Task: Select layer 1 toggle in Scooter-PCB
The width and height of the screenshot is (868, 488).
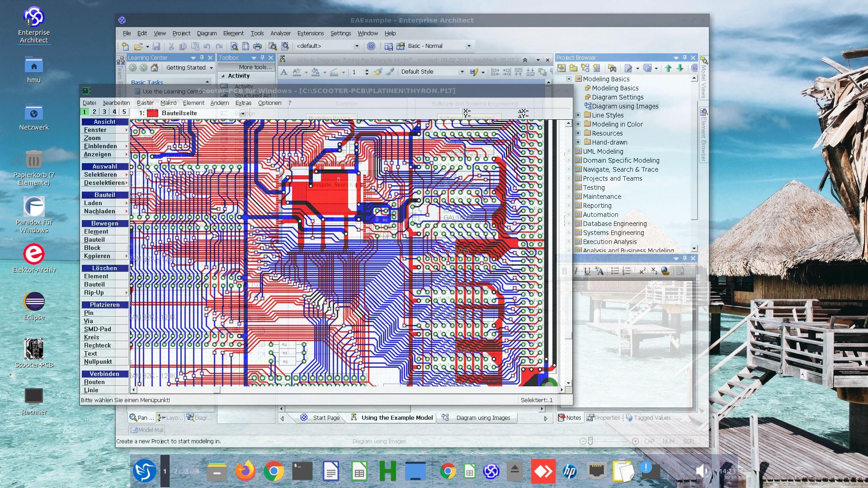Action: pos(85,112)
